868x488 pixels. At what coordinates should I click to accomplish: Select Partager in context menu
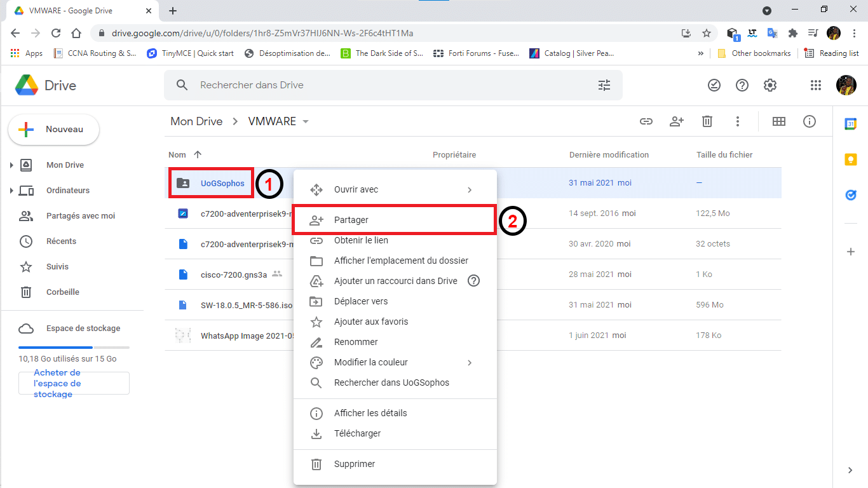click(x=395, y=220)
